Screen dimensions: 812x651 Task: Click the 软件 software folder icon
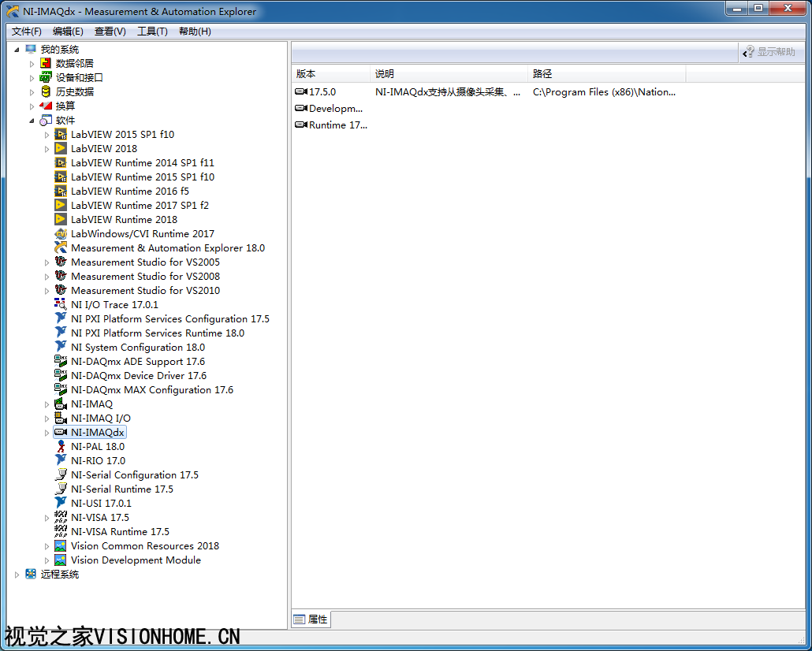[x=46, y=120]
